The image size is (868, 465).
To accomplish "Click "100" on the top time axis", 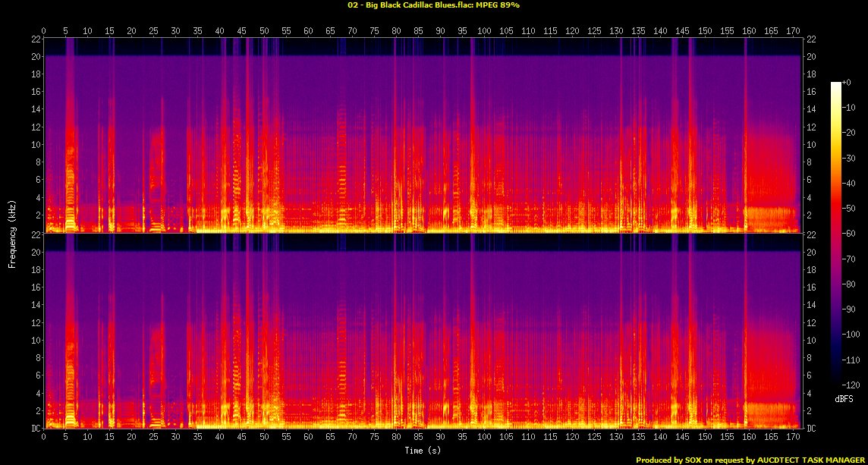I will (x=484, y=30).
